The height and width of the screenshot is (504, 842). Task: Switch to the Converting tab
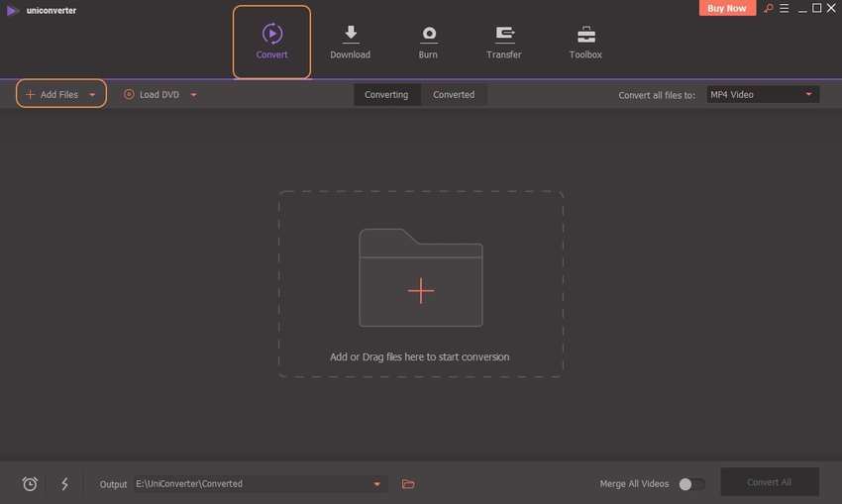click(x=386, y=95)
